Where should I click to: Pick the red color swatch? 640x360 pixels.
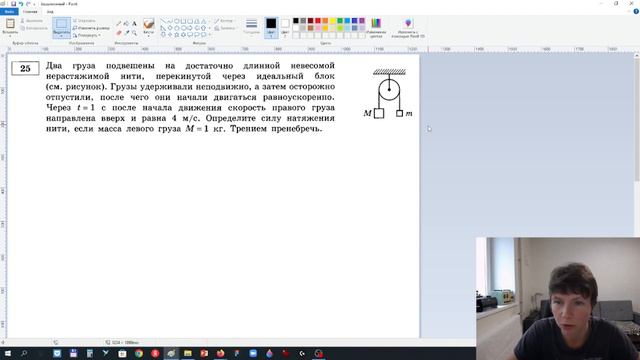[x=318, y=21]
